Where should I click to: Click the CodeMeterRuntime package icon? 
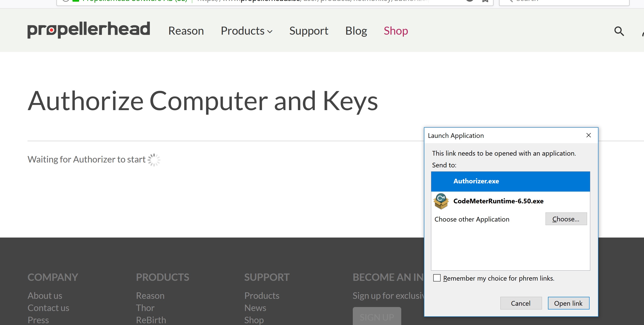[x=441, y=201]
